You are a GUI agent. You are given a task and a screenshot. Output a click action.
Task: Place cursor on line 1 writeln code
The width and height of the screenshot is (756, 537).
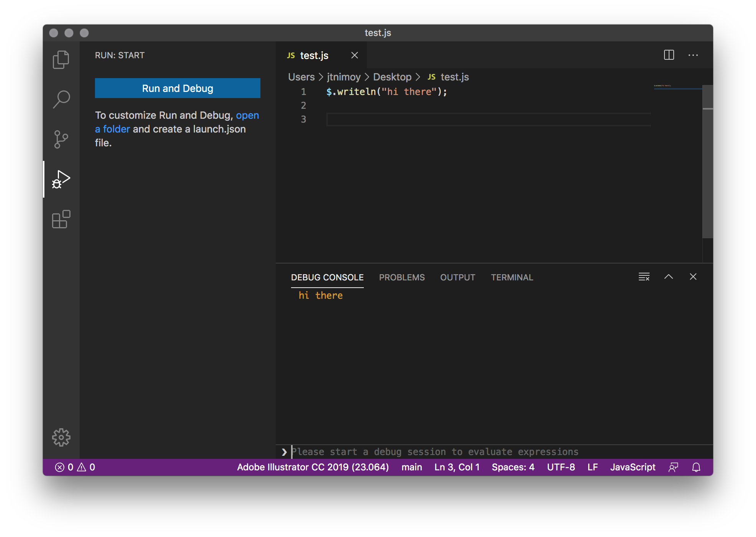386,92
